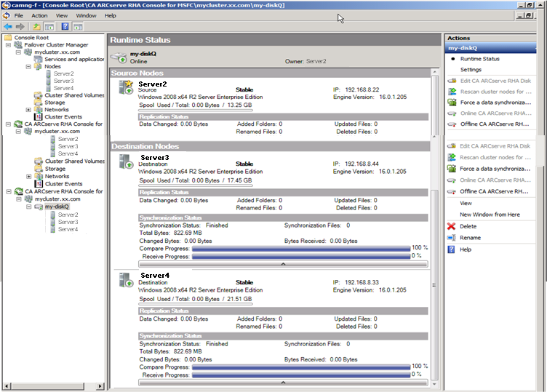The height and width of the screenshot is (392, 547).
Task: Collapse the my-diskQ tree node
Action: coord(28,207)
